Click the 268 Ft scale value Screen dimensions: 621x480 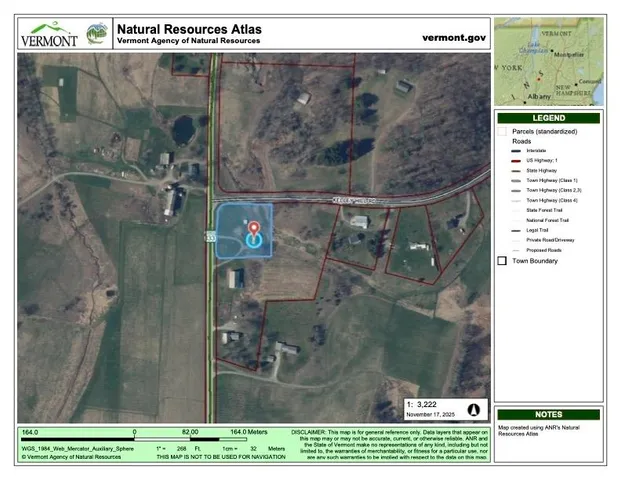pyautogui.click(x=189, y=449)
